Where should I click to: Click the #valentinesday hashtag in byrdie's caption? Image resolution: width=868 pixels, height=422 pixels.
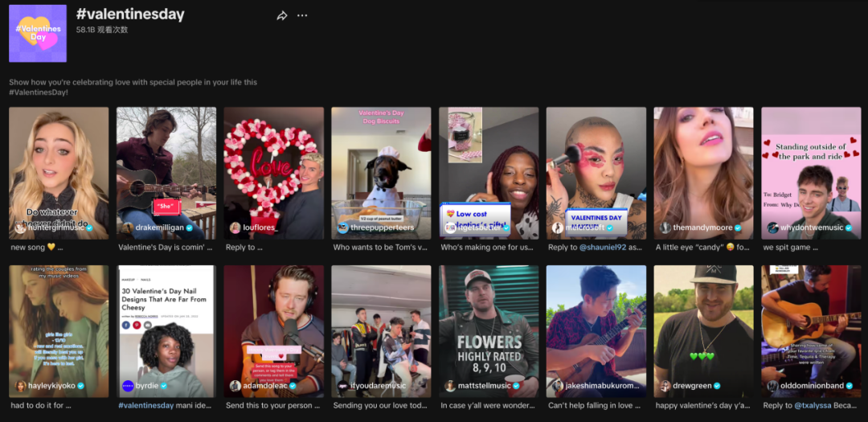(145, 405)
